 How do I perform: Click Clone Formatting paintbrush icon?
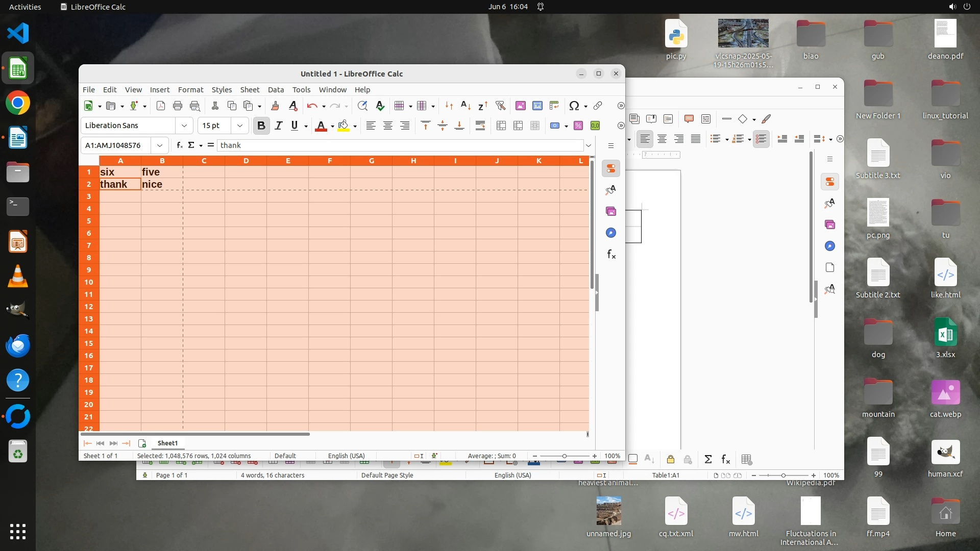(x=275, y=106)
